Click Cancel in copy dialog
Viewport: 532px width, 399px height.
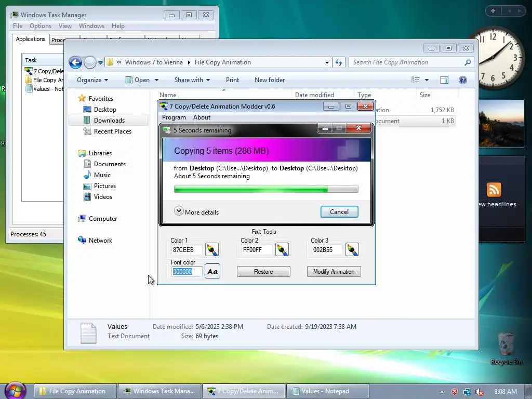(x=339, y=212)
